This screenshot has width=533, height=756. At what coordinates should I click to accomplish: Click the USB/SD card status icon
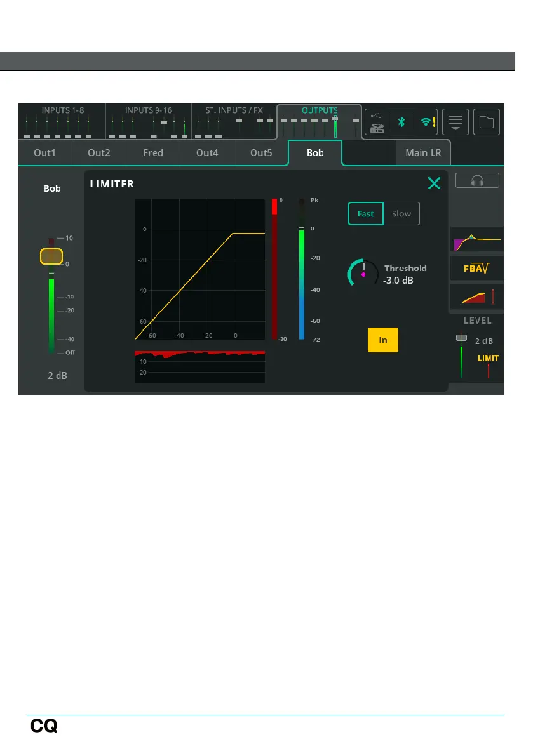pos(377,122)
